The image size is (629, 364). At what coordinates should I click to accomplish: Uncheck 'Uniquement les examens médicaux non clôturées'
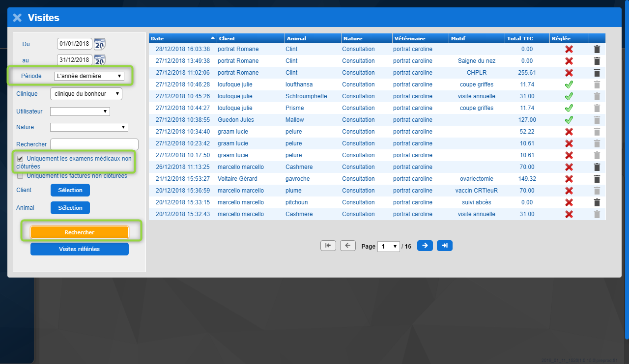20,159
